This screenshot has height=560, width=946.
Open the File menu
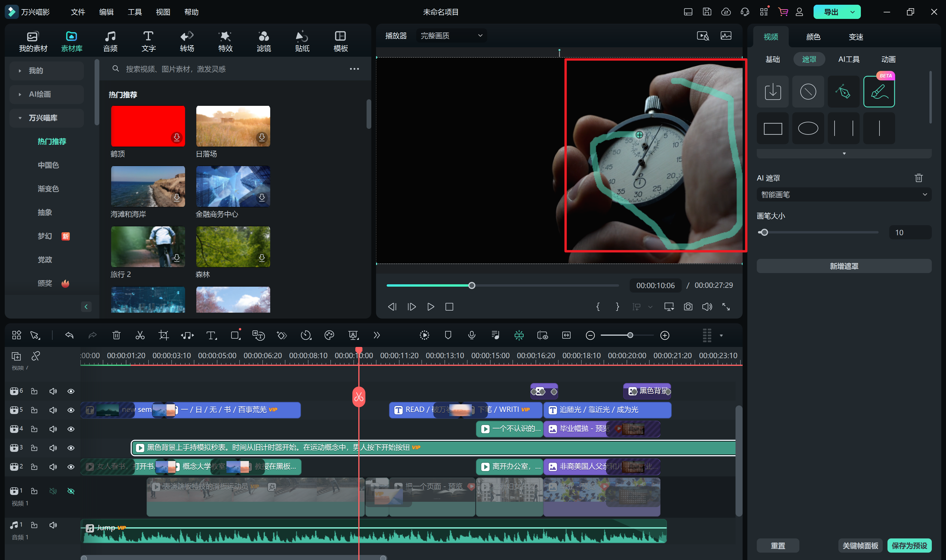78,12
